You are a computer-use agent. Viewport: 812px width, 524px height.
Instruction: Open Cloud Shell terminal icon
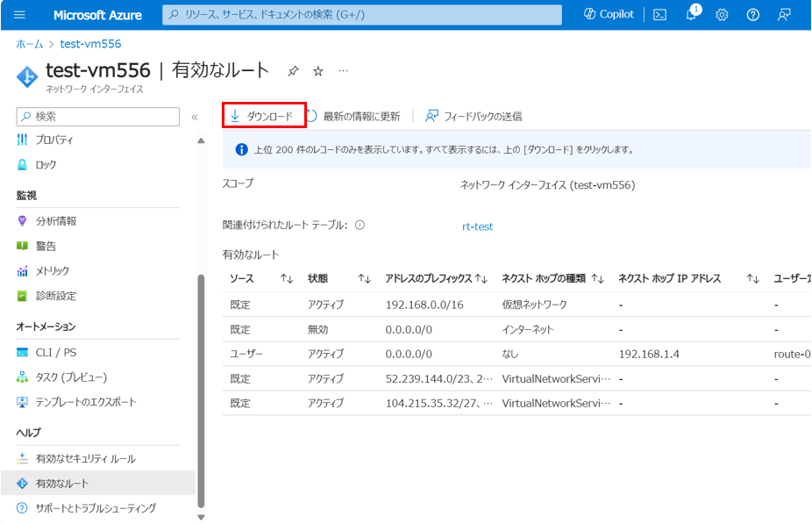pyautogui.click(x=659, y=15)
